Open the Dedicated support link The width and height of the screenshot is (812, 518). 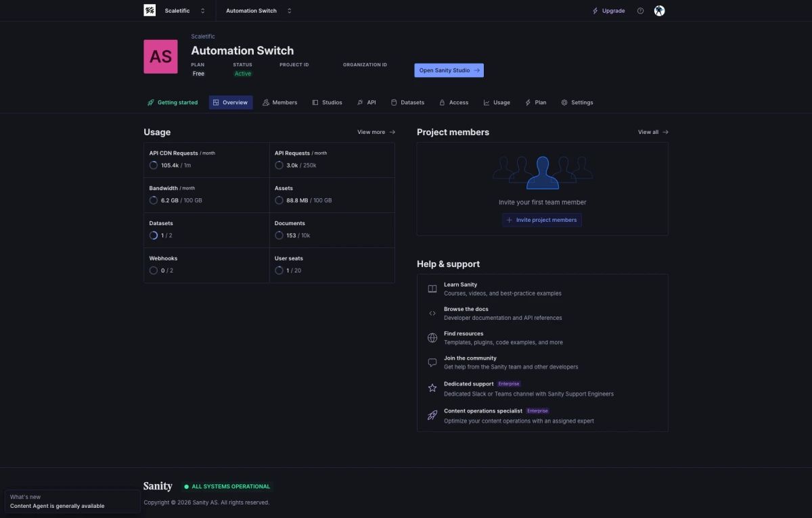(x=469, y=384)
